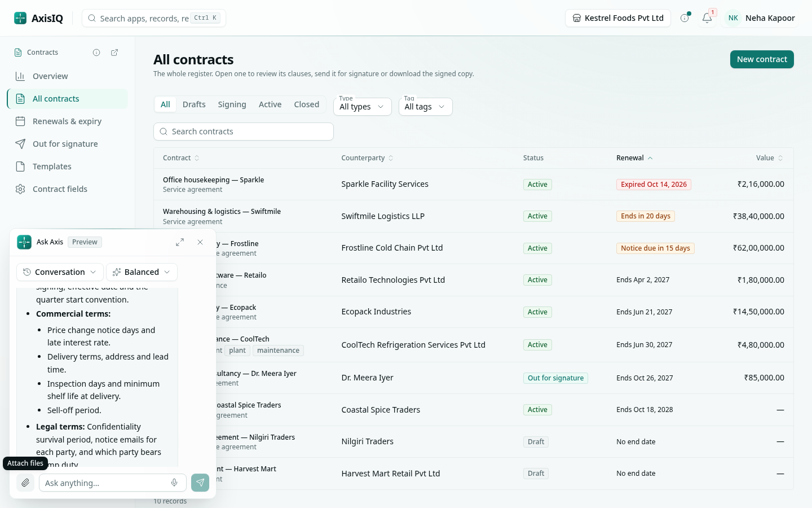Open Renewals & expiry page
The image size is (812, 508).
click(x=68, y=121)
